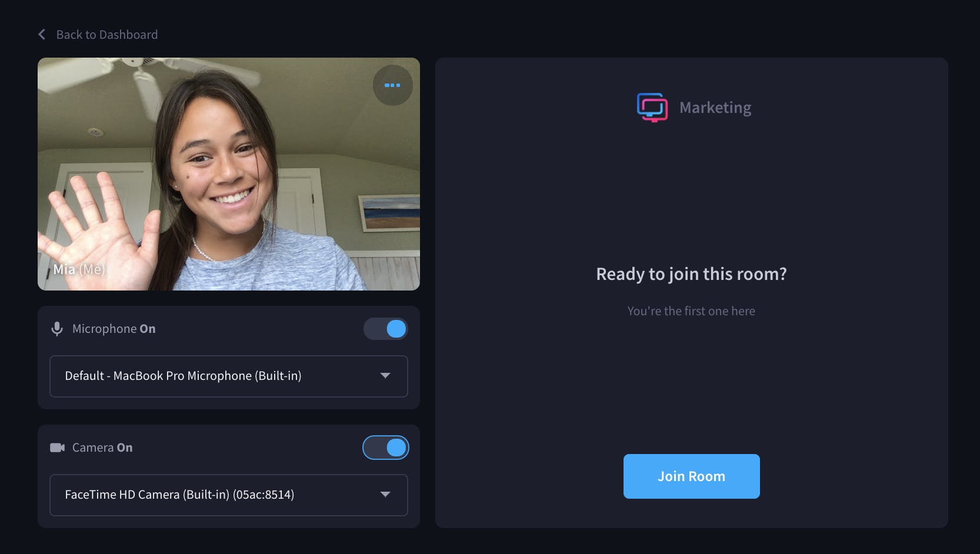
Task: Toggle the Microphone switch off
Action: [x=386, y=329]
